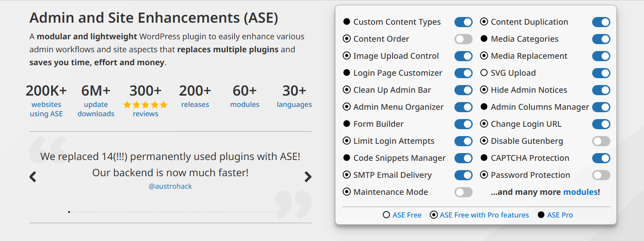Open the 'modules' stat link under 60+
644x241 pixels.
[x=245, y=105]
